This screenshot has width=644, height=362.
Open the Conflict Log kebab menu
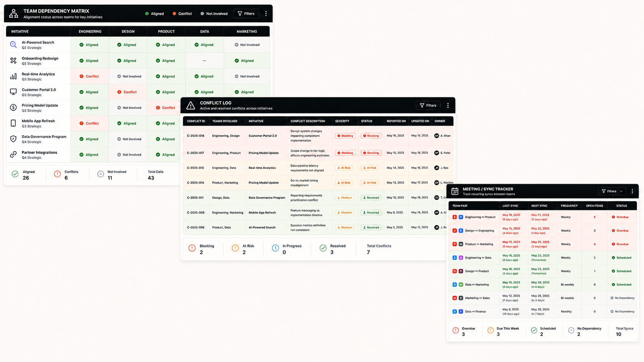[x=448, y=105]
